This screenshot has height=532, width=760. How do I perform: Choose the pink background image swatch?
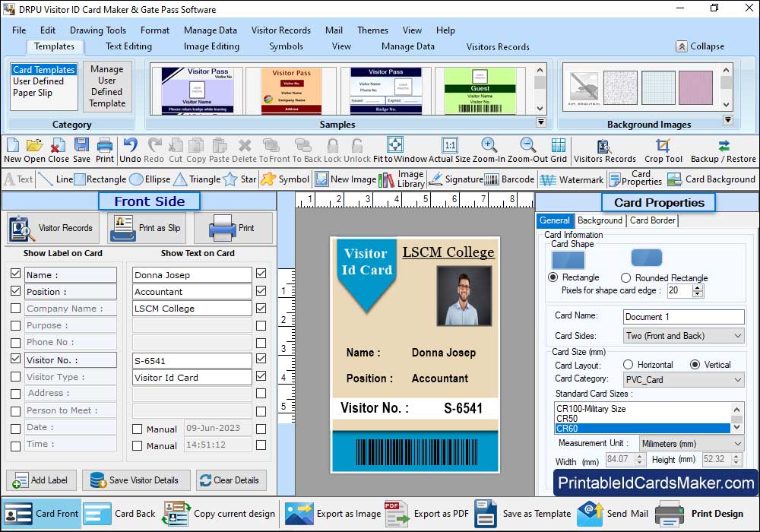[x=695, y=87]
